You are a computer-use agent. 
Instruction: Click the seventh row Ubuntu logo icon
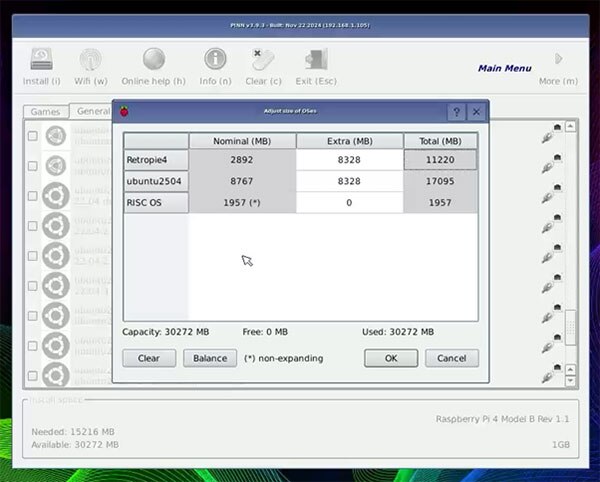click(56, 316)
